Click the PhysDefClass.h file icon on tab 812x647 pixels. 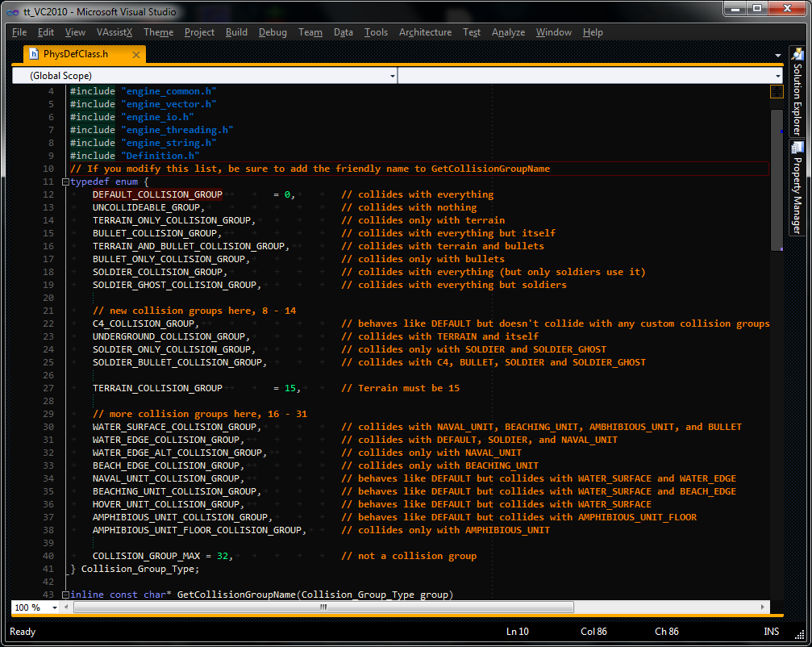(x=34, y=54)
